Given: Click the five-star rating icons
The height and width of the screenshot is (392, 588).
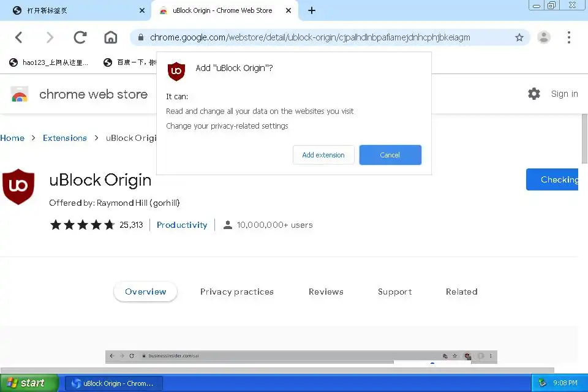Looking at the screenshot, I should click(x=82, y=225).
